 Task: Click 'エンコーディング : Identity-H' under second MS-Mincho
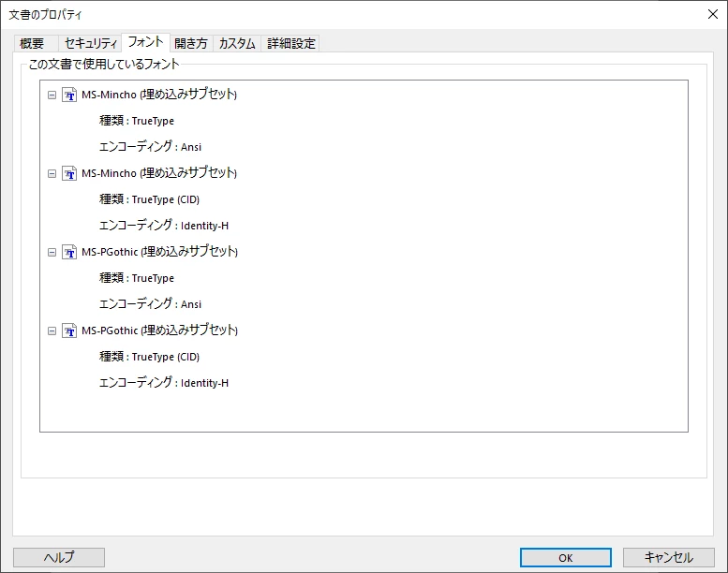163,226
